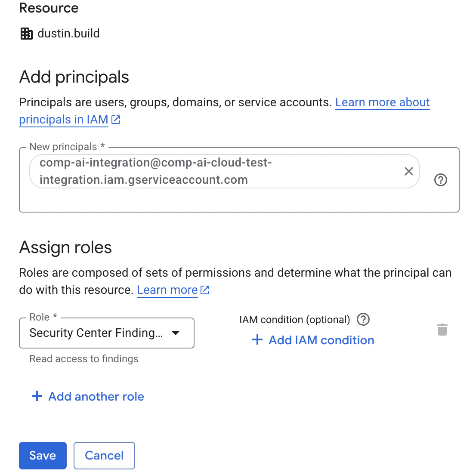Select the dustin.build resource name

click(x=68, y=34)
